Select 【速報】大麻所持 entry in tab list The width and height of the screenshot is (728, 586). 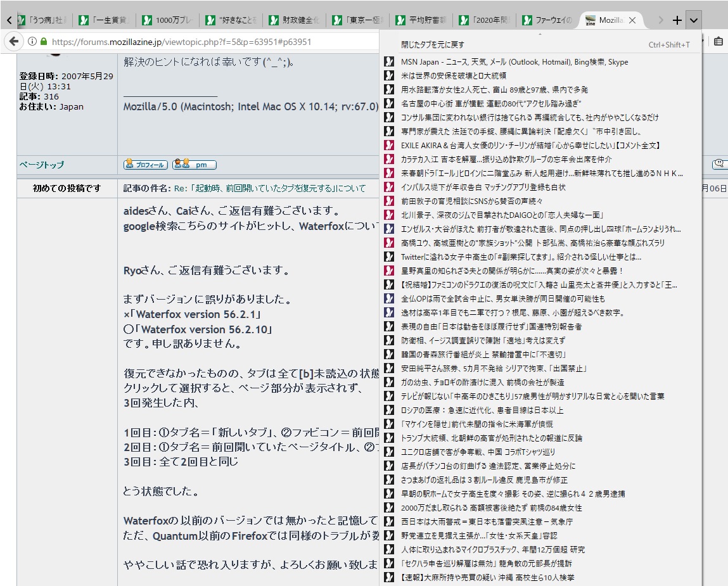(488, 578)
